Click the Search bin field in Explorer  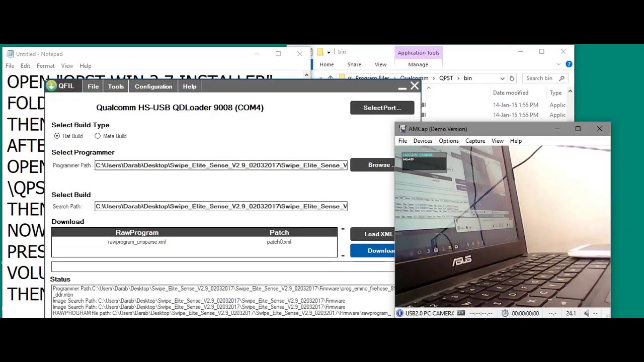tap(545, 78)
